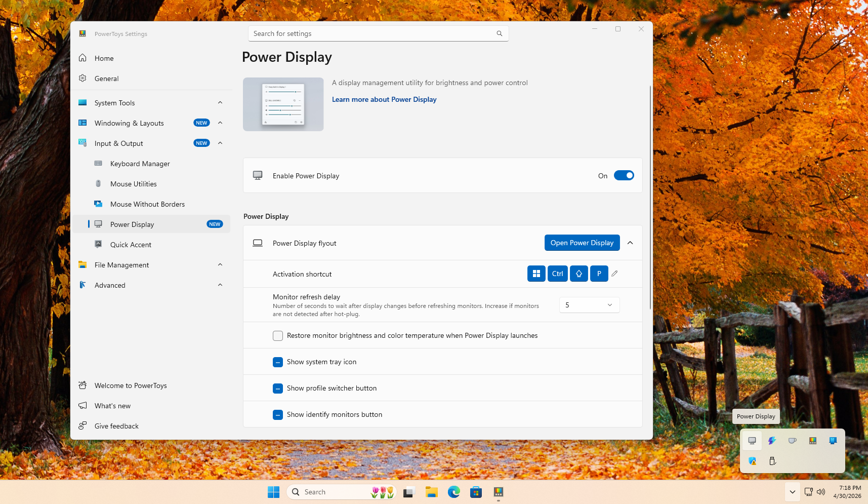Collapse the Windowing & Layouts section
Screen dimensions: 868x504
(220, 123)
